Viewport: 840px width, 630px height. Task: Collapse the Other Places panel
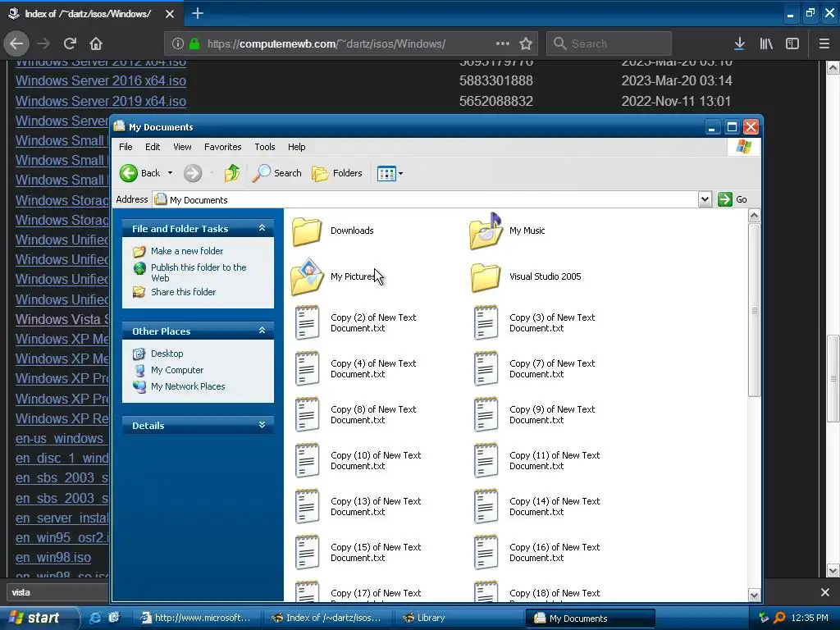click(x=262, y=331)
